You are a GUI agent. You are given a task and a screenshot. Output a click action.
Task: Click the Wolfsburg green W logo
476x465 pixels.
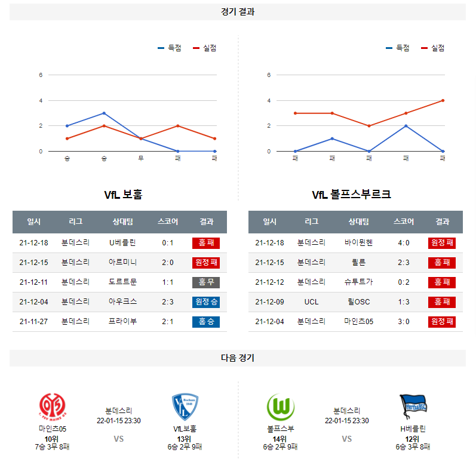(x=281, y=407)
